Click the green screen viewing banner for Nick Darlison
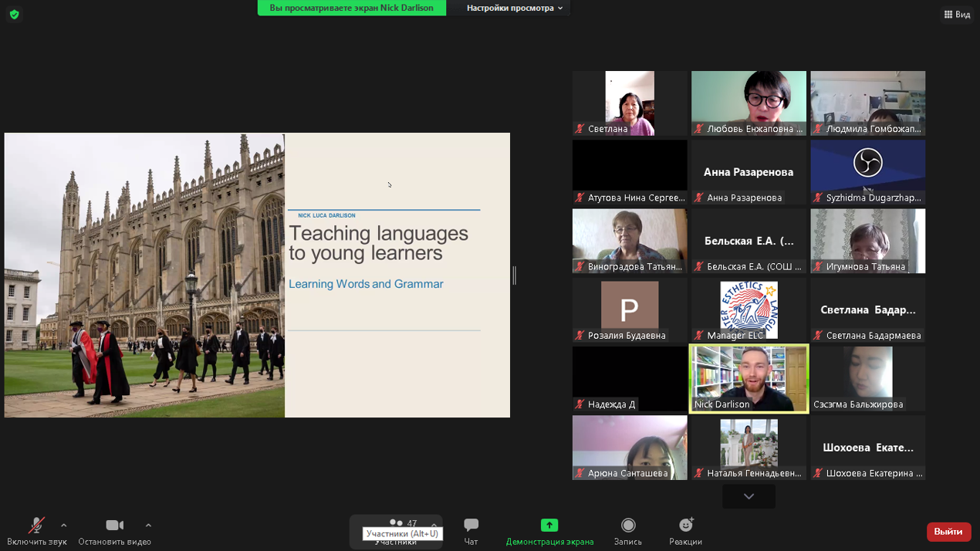The image size is (980, 551). 351,8
